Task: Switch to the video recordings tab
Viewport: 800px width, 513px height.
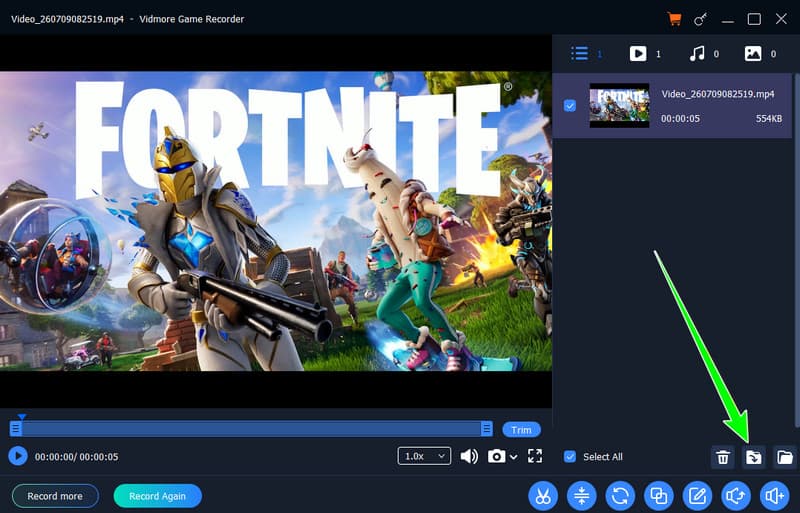Action: pos(638,54)
